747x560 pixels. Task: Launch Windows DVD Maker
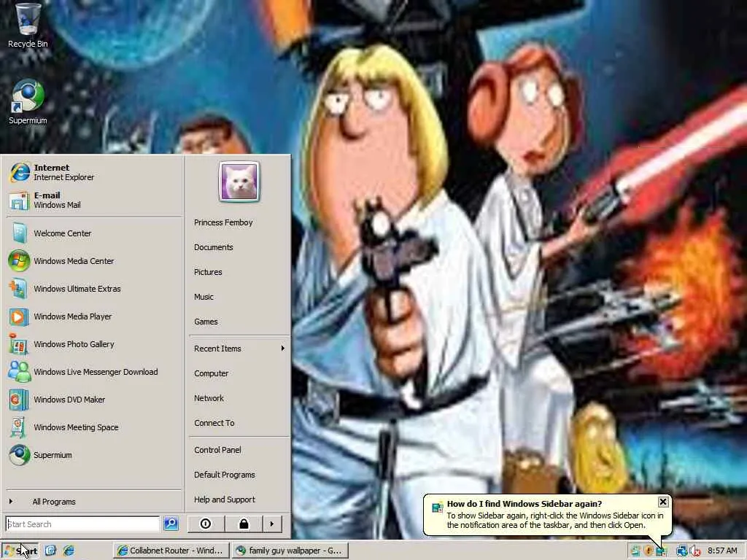[94, 400]
